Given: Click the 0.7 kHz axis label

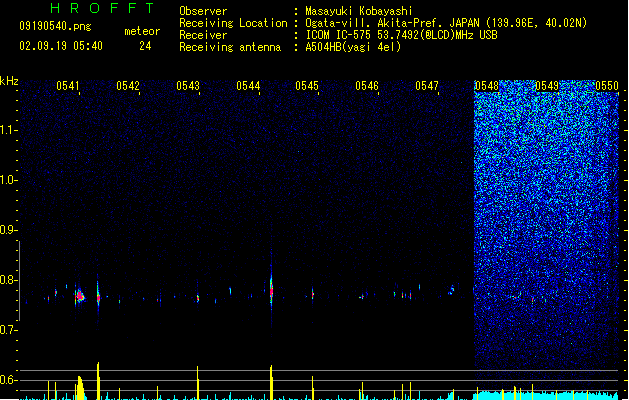Looking at the screenshot, I should click(9, 330).
